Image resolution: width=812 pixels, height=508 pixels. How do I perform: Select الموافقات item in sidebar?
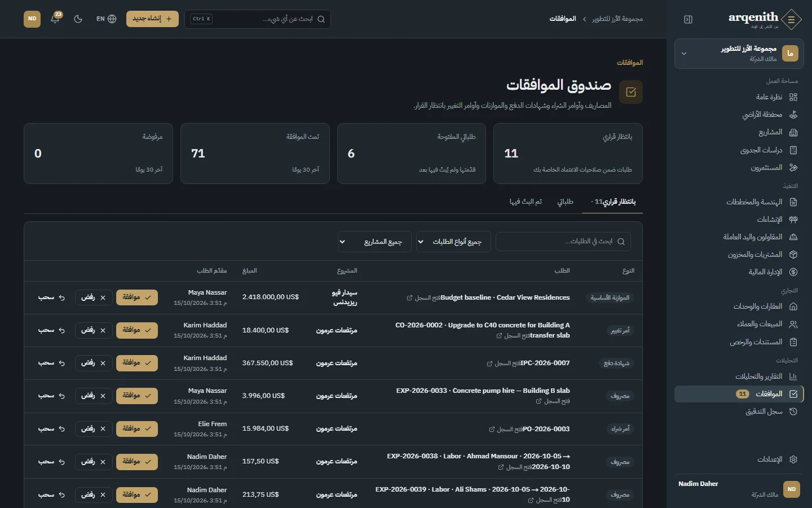[x=739, y=394]
